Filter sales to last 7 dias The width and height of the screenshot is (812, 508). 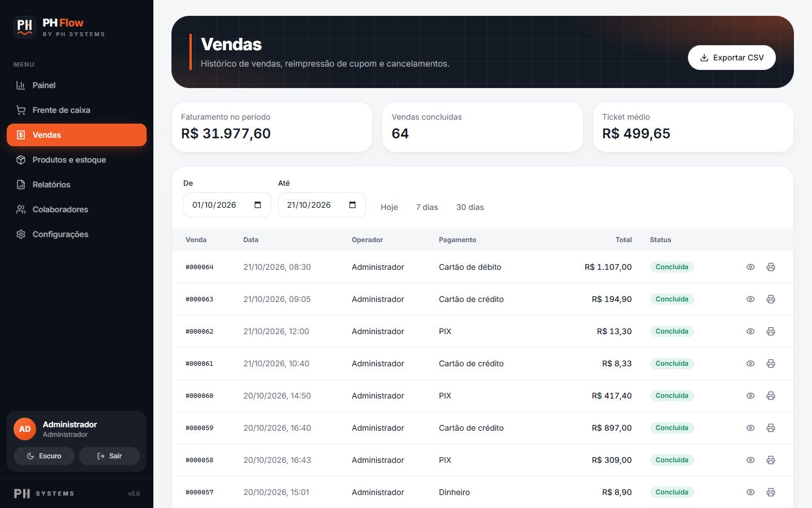click(x=427, y=207)
